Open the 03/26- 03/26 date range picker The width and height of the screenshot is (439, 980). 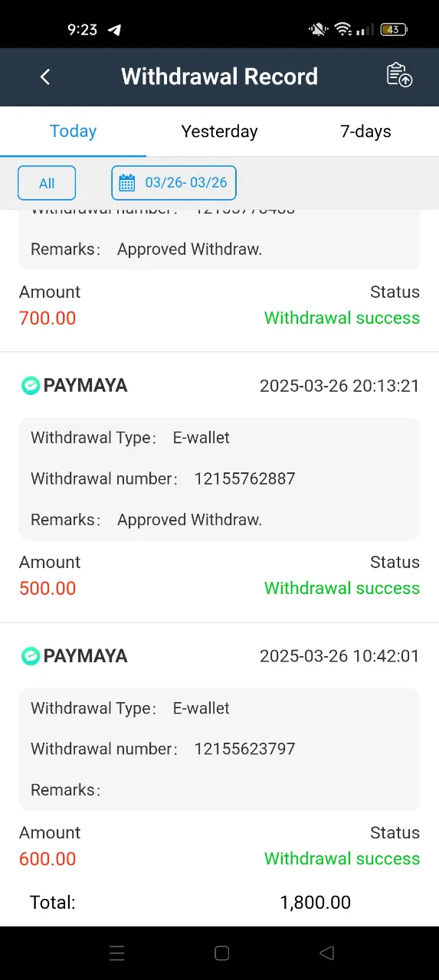[x=174, y=183]
